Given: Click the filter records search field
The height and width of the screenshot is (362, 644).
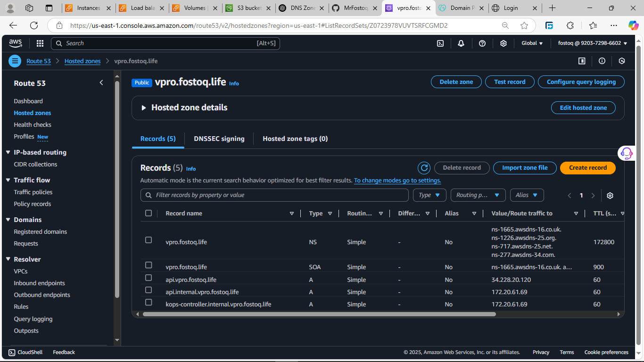Looking at the screenshot, I should pos(274,195).
